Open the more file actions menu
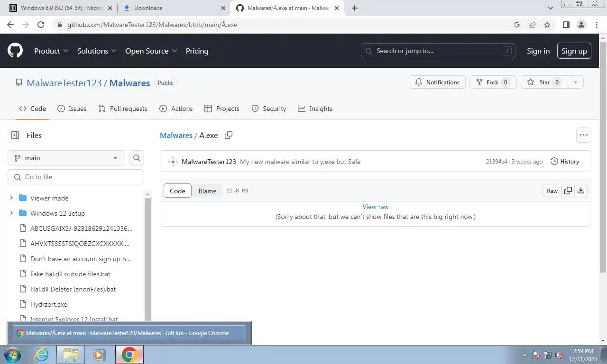The image size is (607, 364). tap(584, 135)
